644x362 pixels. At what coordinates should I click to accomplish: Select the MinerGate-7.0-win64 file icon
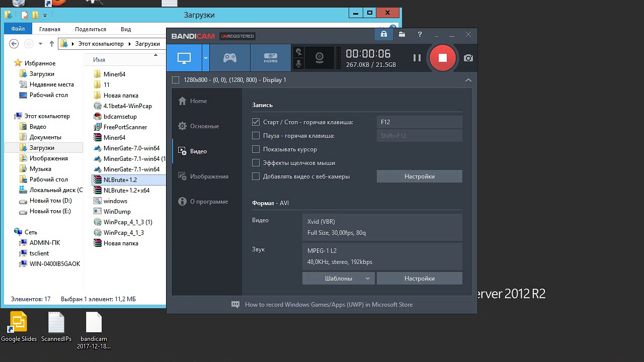tap(98, 148)
